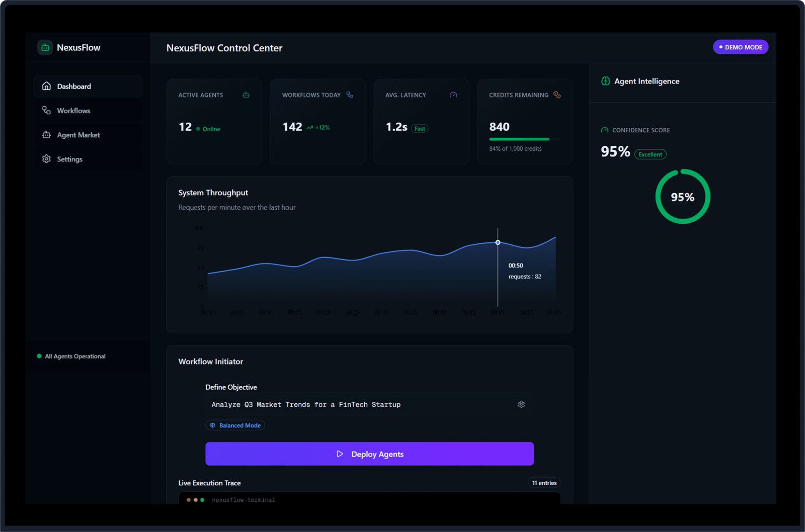Click the DEMO MODE badge in the header

[740, 47]
